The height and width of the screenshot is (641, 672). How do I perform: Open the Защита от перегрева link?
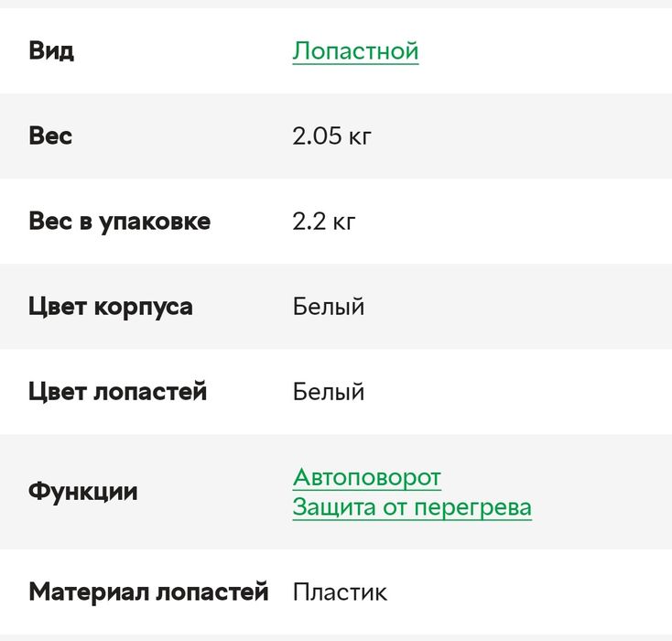[412, 506]
